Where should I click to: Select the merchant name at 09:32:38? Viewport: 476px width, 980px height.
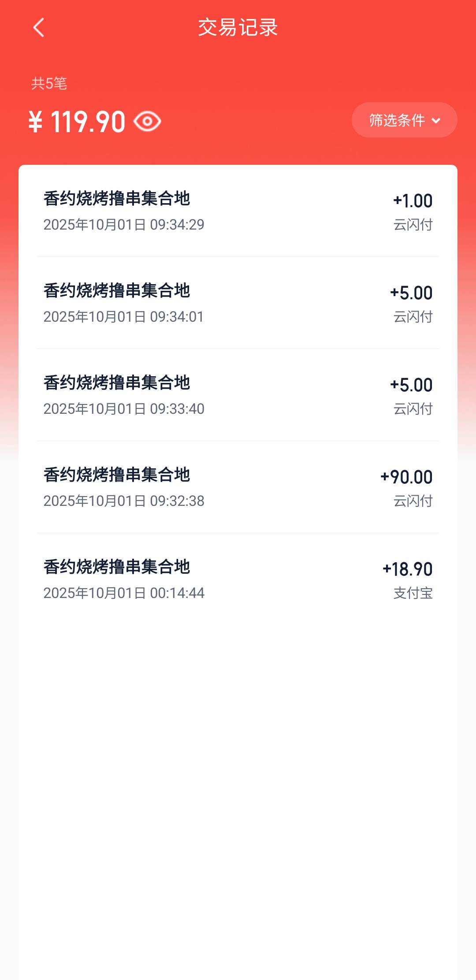click(x=117, y=475)
